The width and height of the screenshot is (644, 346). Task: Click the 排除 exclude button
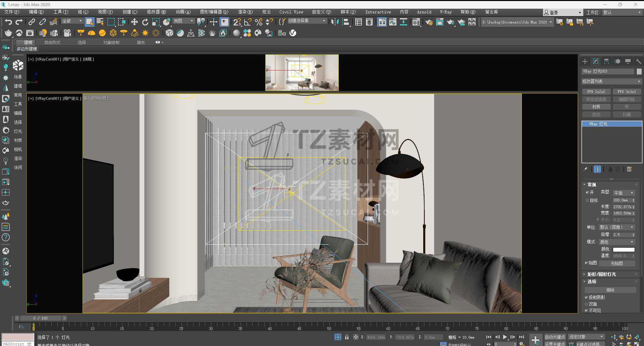[x=610, y=290]
